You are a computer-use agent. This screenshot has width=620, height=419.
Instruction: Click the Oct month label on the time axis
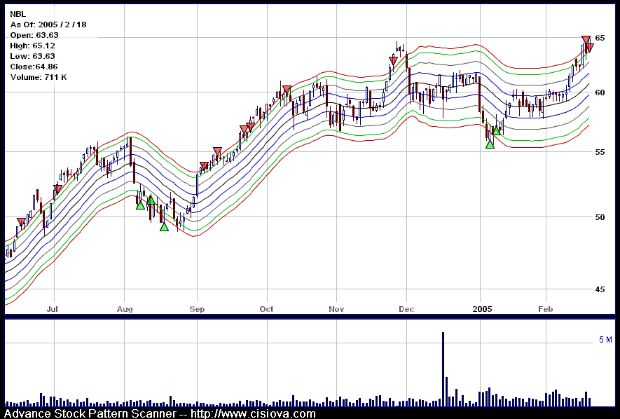[x=267, y=309]
